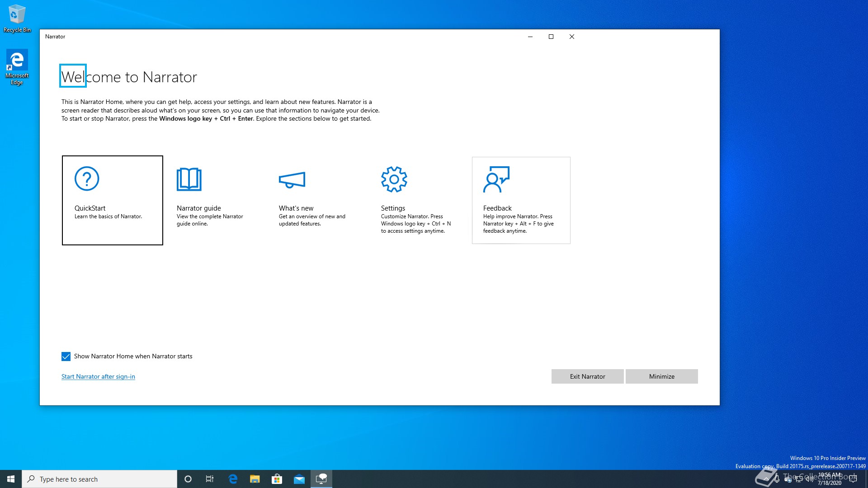This screenshot has width=868, height=488.
Task: Open the network tray icon
Action: click(x=799, y=479)
